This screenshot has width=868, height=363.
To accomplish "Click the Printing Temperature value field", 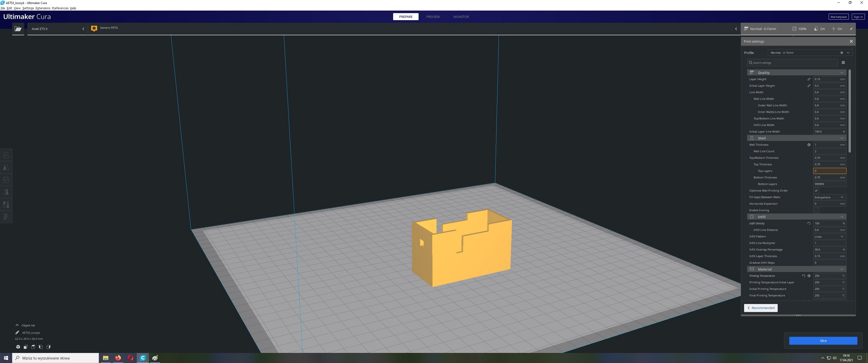I will click(x=830, y=276).
